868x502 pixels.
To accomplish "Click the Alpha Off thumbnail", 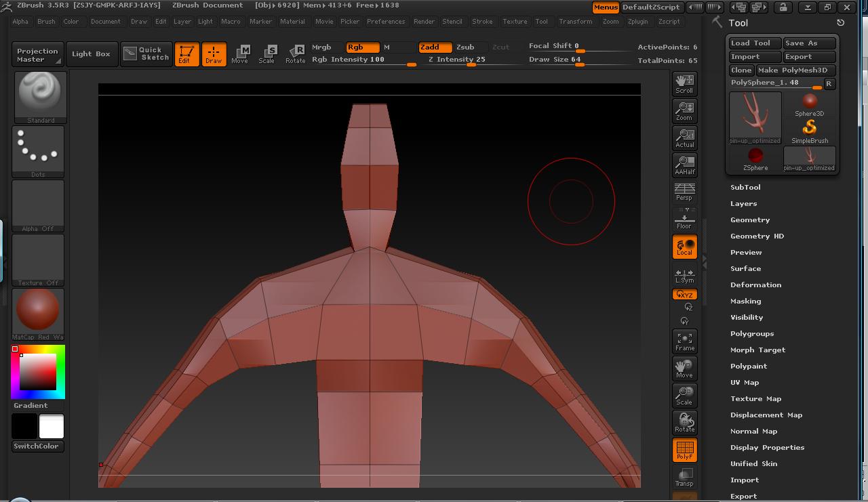I will point(38,205).
